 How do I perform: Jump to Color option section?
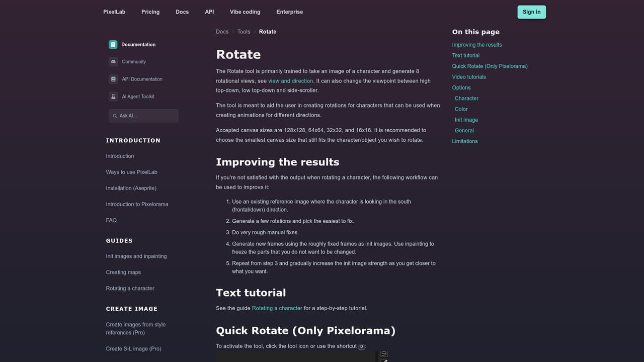tap(461, 109)
